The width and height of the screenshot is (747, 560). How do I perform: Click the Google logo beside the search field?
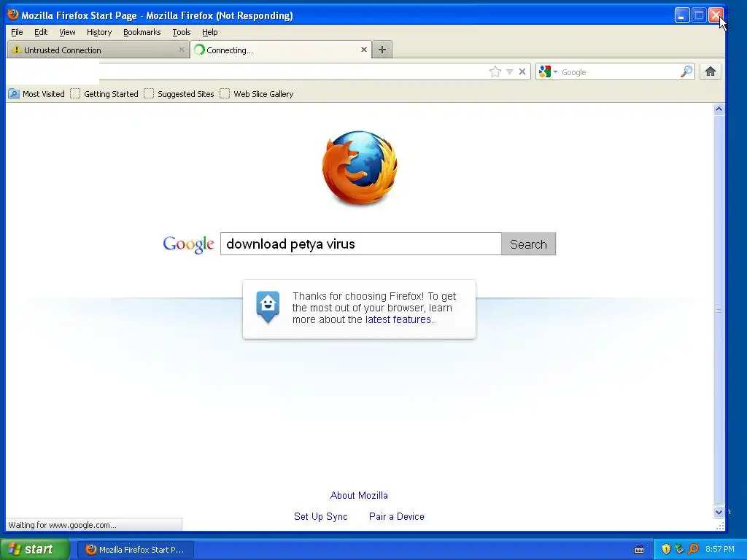tap(188, 244)
